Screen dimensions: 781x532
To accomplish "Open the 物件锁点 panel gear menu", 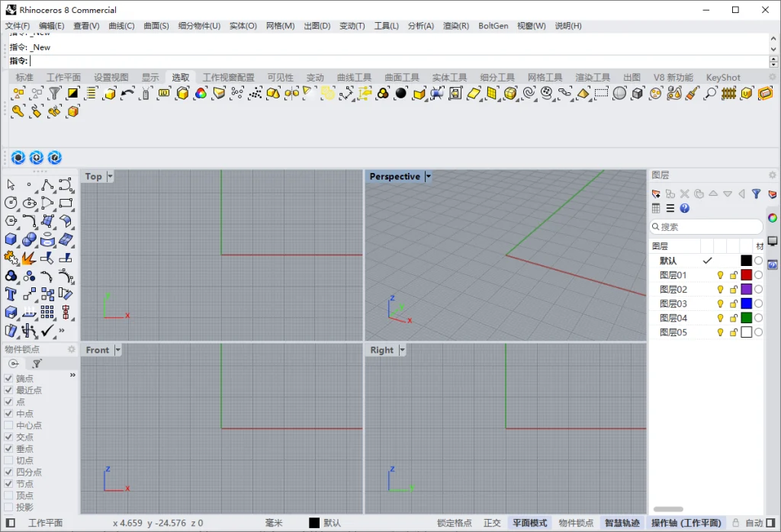I will pyautogui.click(x=72, y=349).
